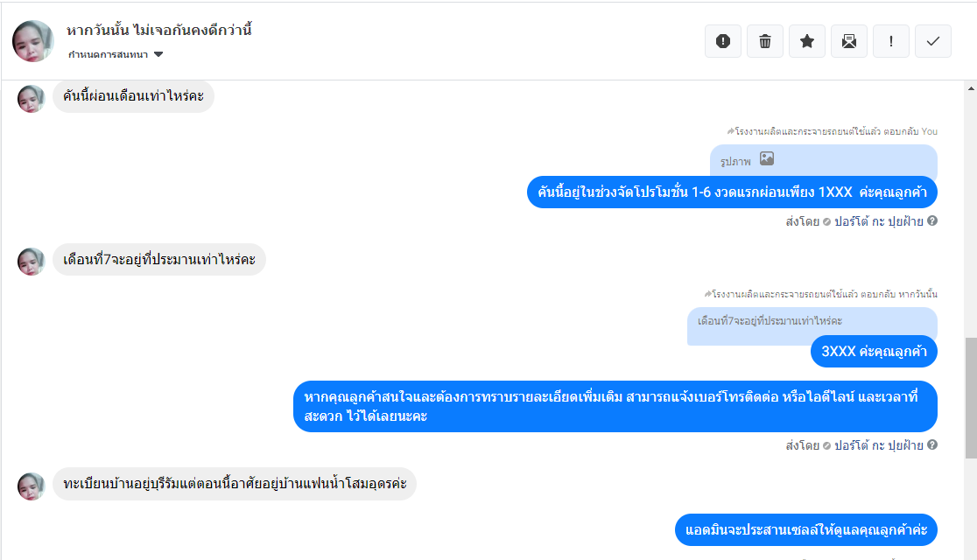Open help icon beside first sender name

pos(932,220)
